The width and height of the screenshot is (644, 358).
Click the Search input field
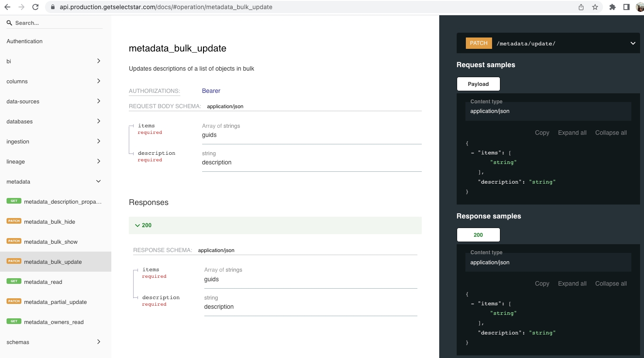(x=57, y=23)
